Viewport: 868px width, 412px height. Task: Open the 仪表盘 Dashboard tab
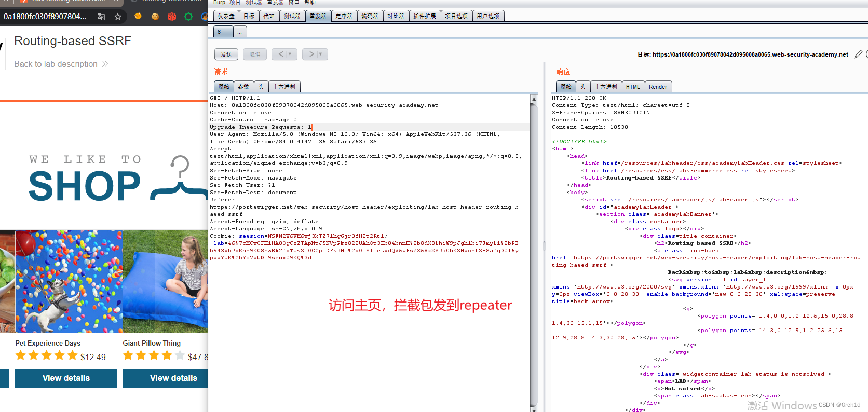click(x=226, y=16)
